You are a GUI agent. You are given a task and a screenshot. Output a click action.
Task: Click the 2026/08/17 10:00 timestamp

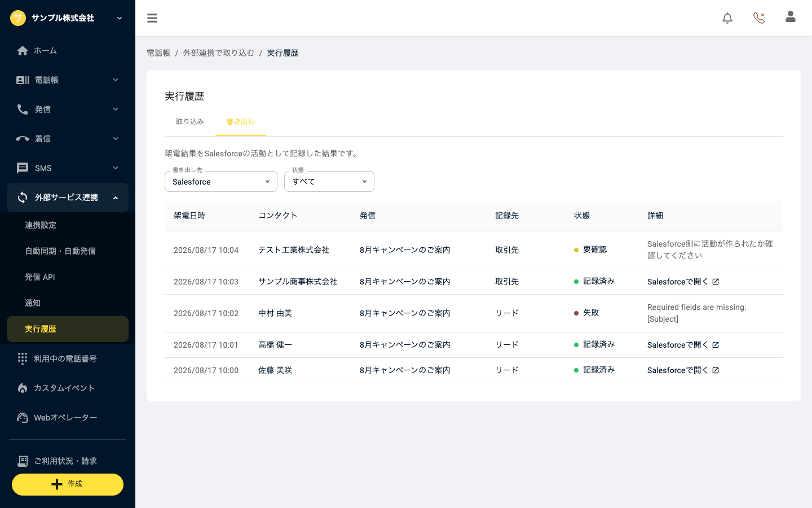206,370
